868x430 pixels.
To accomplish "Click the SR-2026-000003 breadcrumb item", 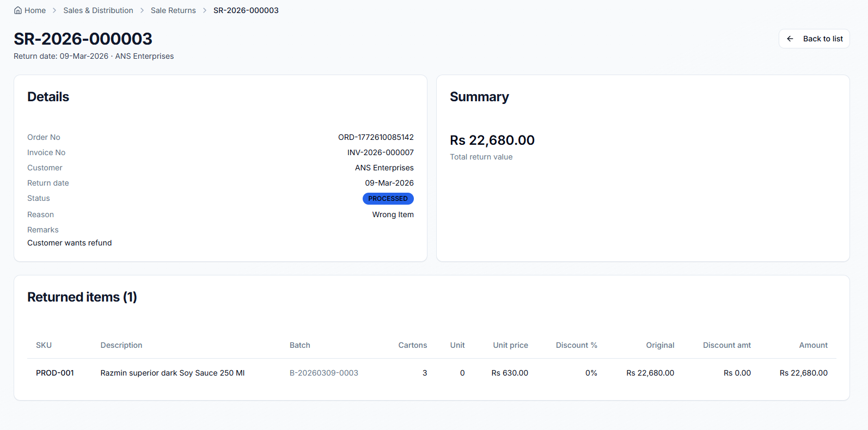I will point(246,10).
